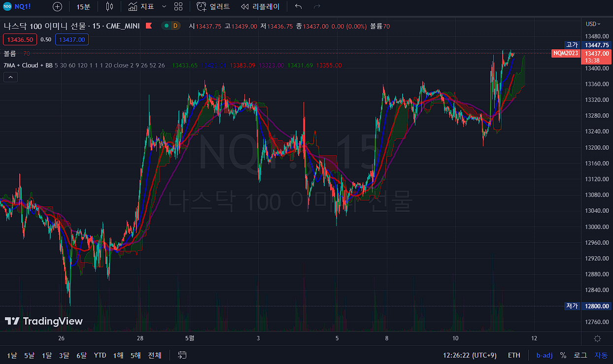This screenshot has height=364, width=613.
Task: Toggle percent scale mode
Action: (x=563, y=355)
